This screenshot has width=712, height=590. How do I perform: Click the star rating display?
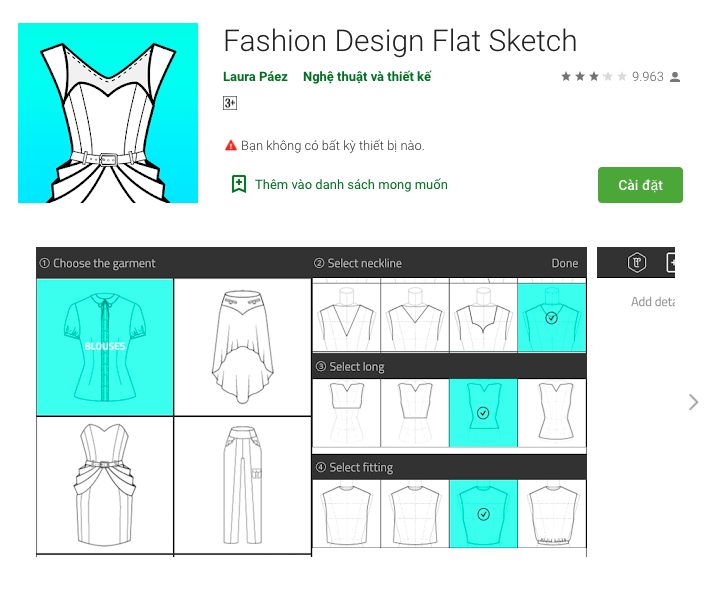coord(593,76)
